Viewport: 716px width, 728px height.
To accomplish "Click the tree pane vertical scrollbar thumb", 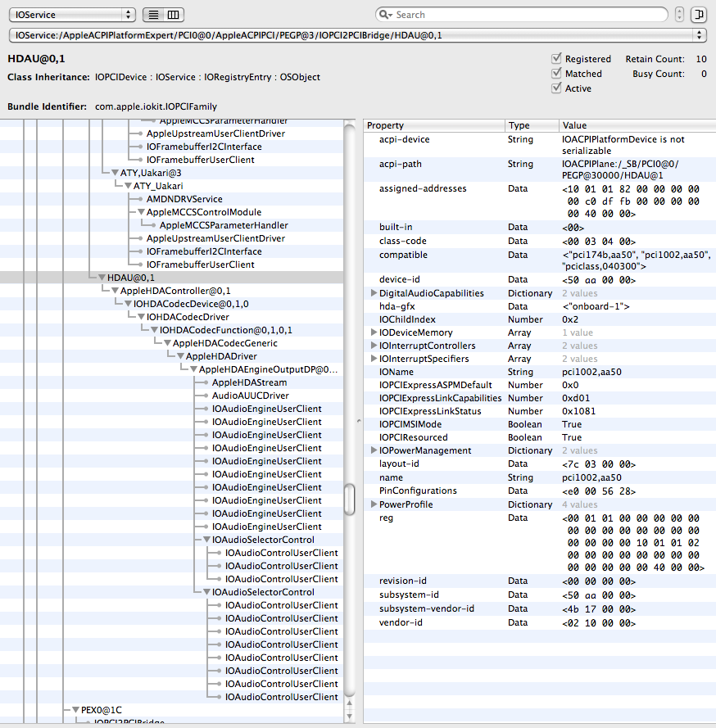I will click(350, 500).
